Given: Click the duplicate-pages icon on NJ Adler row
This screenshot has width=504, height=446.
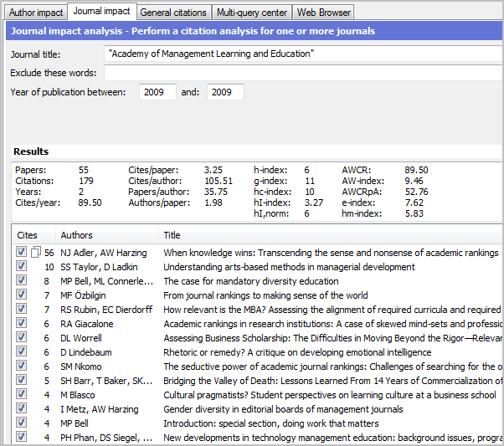Looking at the screenshot, I should point(36,252).
